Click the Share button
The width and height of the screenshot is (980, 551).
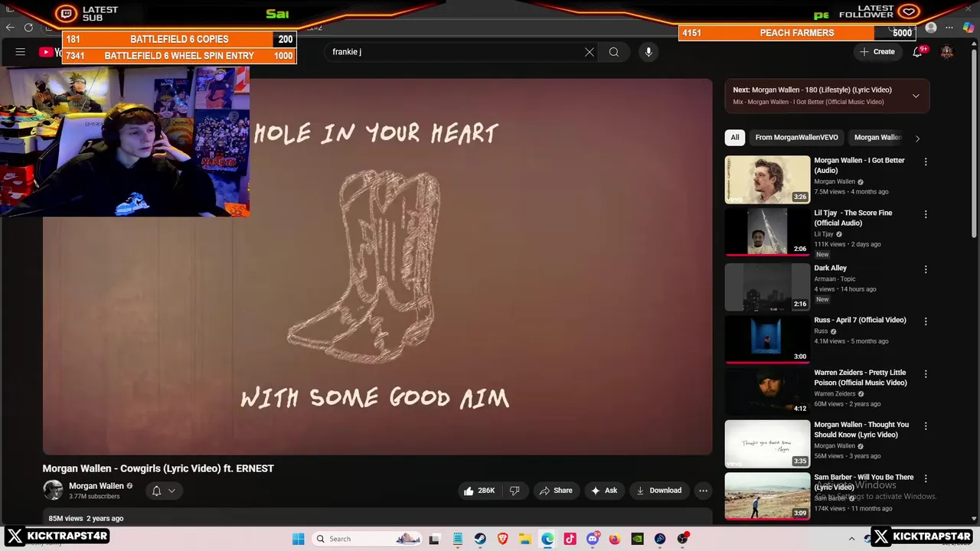pos(556,491)
